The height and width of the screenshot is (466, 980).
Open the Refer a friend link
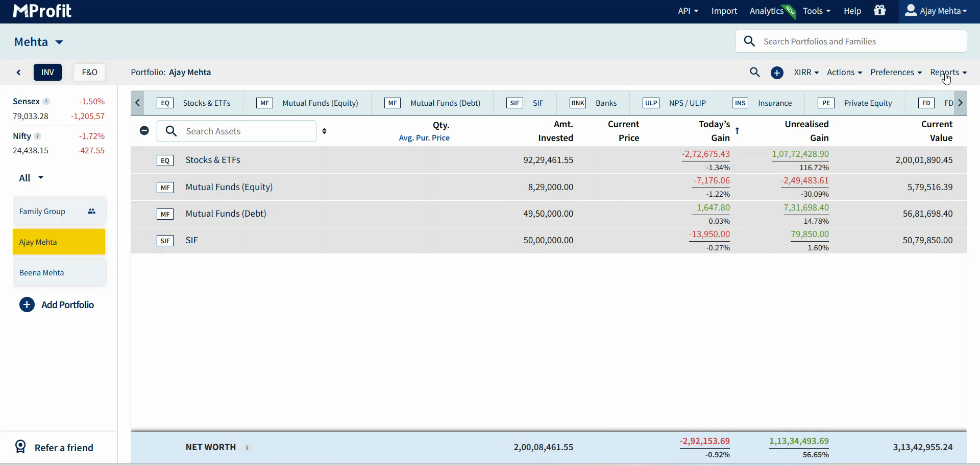(54, 448)
